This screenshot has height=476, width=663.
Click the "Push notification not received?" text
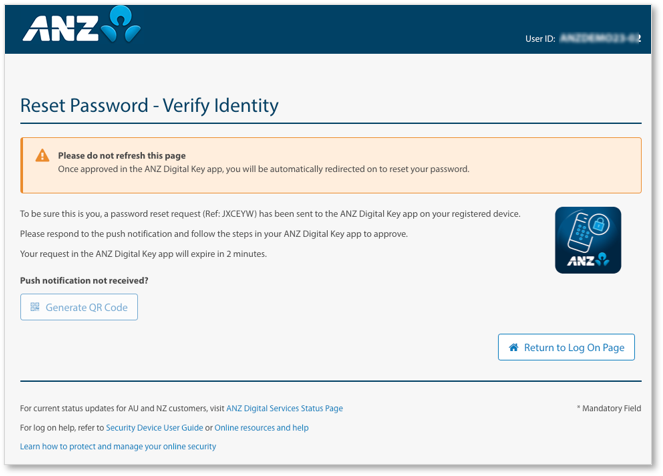84,281
